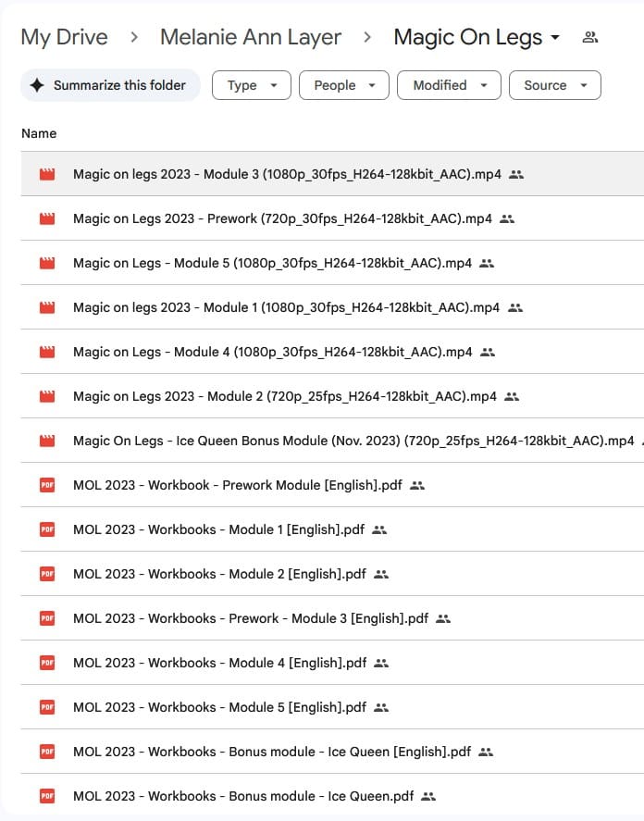Click shared icon on Module 2 workbook PDF
Screen dimensions: 644x821
click(381, 574)
